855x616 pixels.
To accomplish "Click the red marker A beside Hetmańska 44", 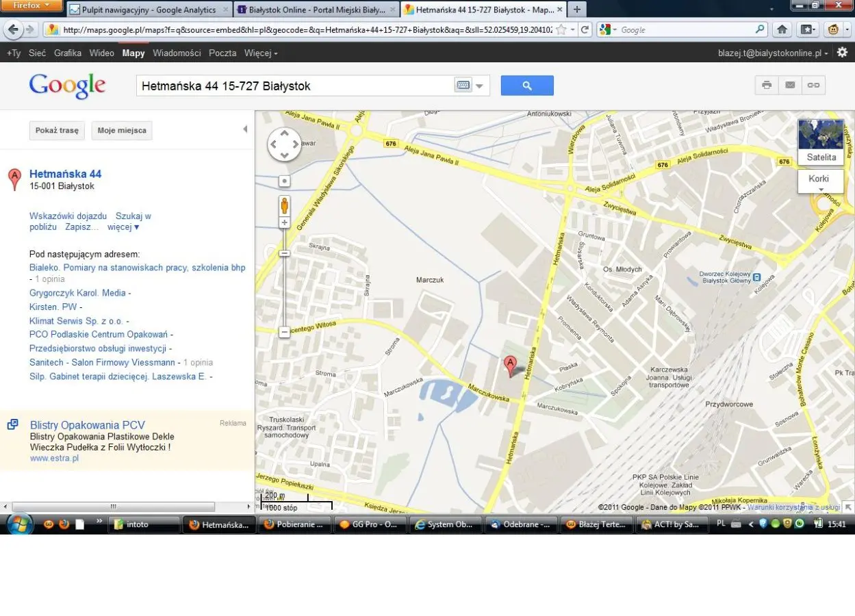I will (x=14, y=179).
